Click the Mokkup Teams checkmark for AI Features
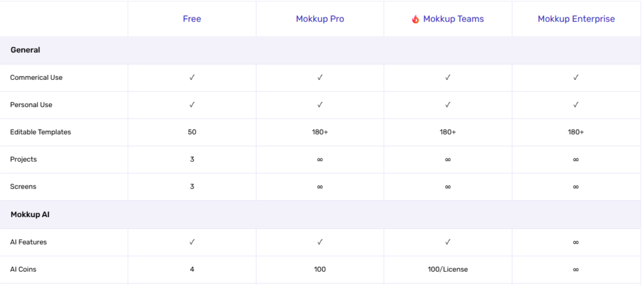The height and width of the screenshot is (285, 644). coord(448,242)
